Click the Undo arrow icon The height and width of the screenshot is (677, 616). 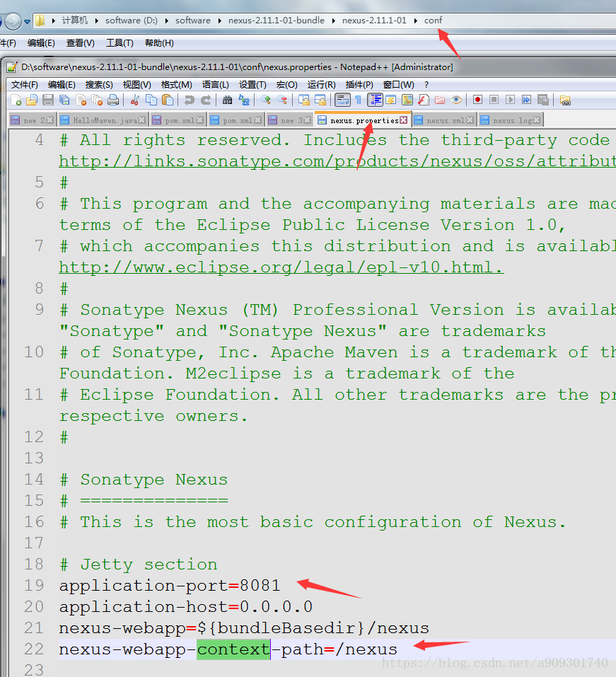tap(189, 100)
